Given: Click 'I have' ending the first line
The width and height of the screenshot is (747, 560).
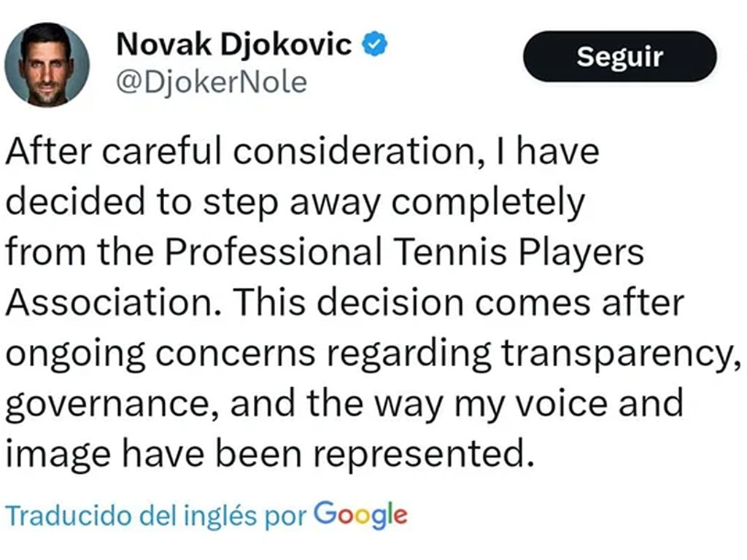Looking at the screenshot, I should click(557, 152).
